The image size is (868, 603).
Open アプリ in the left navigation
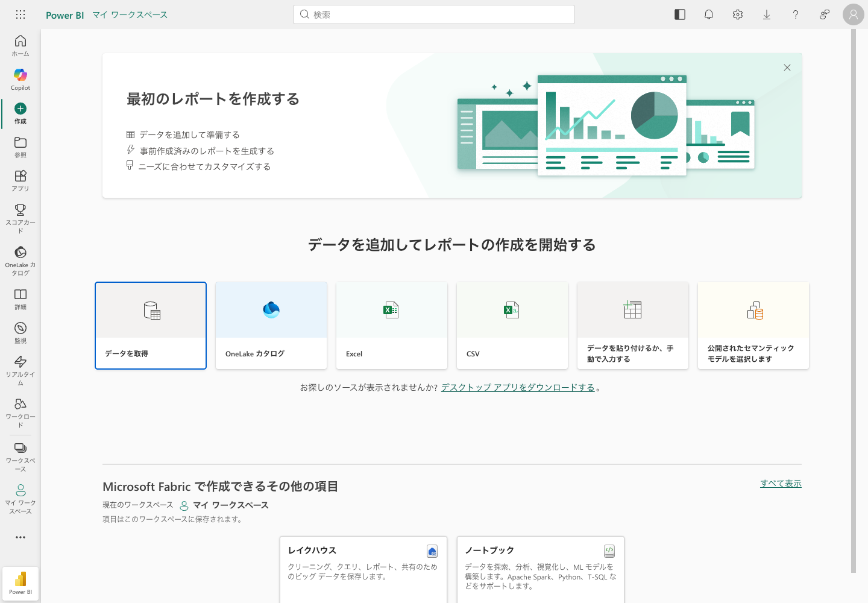coord(20,180)
